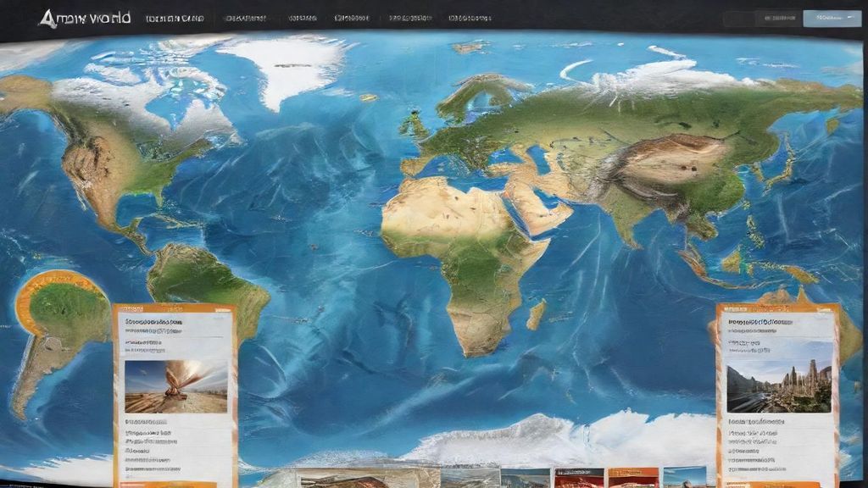Screen dimensions: 868x488
Task: Select the orange thumbnail in the bottom strip
Action: (x=633, y=478)
